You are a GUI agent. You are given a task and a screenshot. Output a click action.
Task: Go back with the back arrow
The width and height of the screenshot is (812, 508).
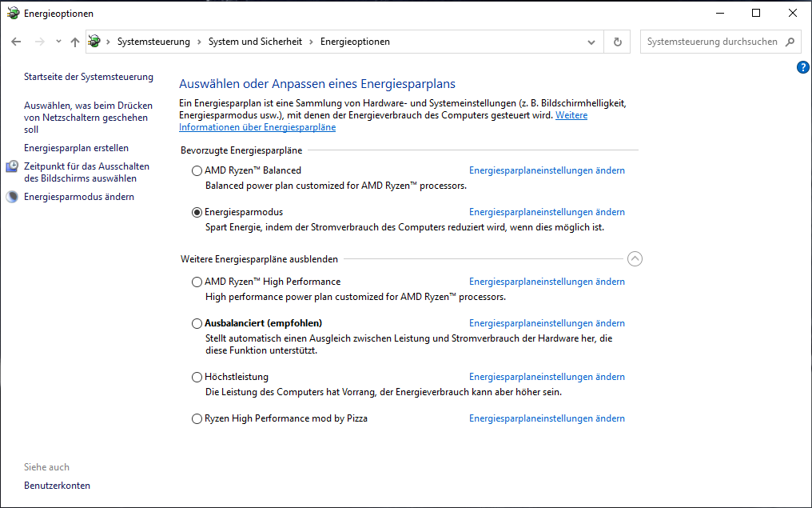[x=16, y=42]
